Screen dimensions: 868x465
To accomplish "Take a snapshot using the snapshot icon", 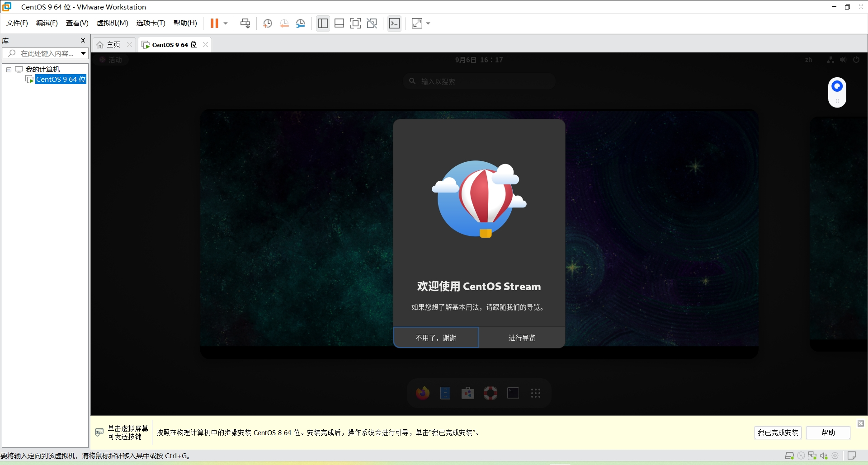I will click(x=268, y=23).
